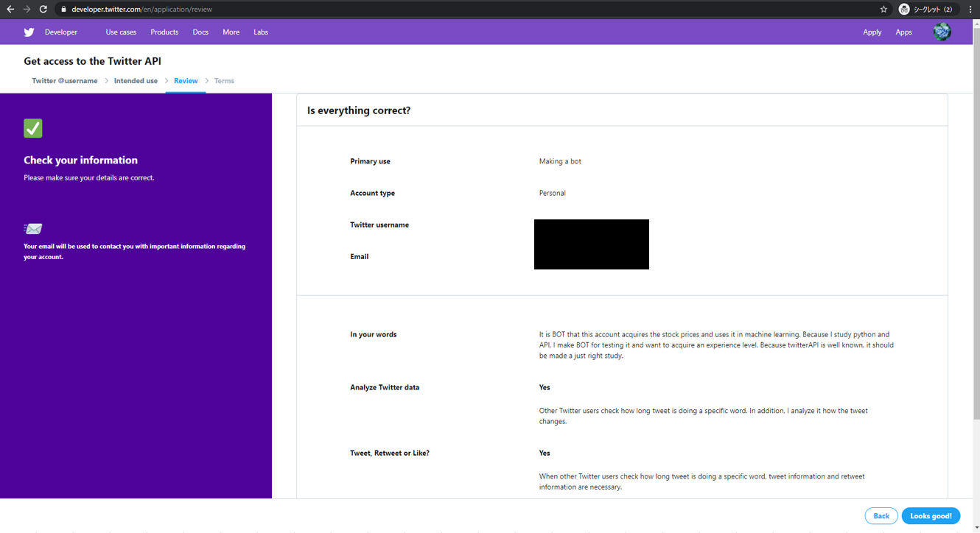The image size is (980, 533).
Task: Open the More menu
Action: [x=231, y=32]
